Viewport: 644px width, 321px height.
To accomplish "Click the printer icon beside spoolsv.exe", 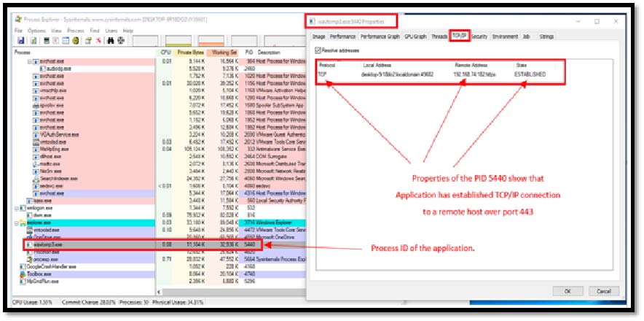I will (36, 105).
